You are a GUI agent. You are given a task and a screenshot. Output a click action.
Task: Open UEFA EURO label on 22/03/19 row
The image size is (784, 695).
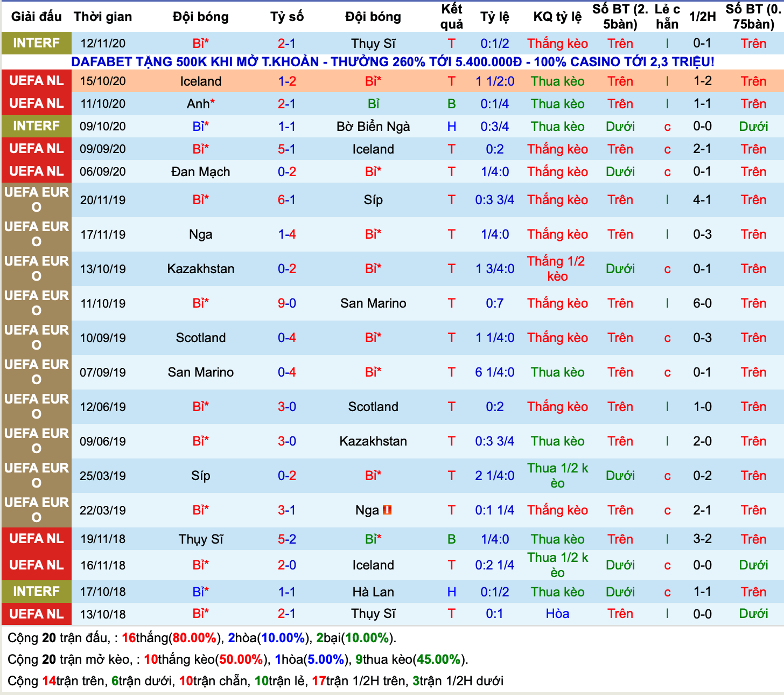[x=36, y=510]
